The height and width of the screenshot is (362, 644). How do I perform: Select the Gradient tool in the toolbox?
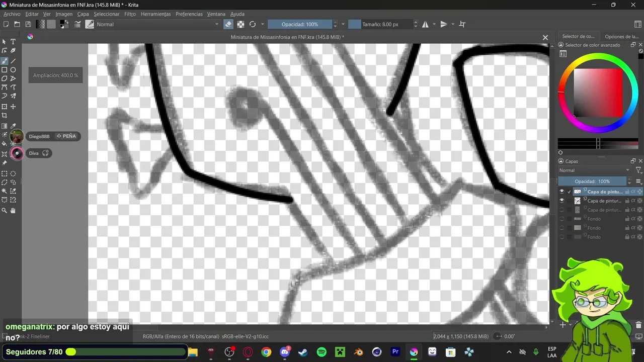coord(5,126)
